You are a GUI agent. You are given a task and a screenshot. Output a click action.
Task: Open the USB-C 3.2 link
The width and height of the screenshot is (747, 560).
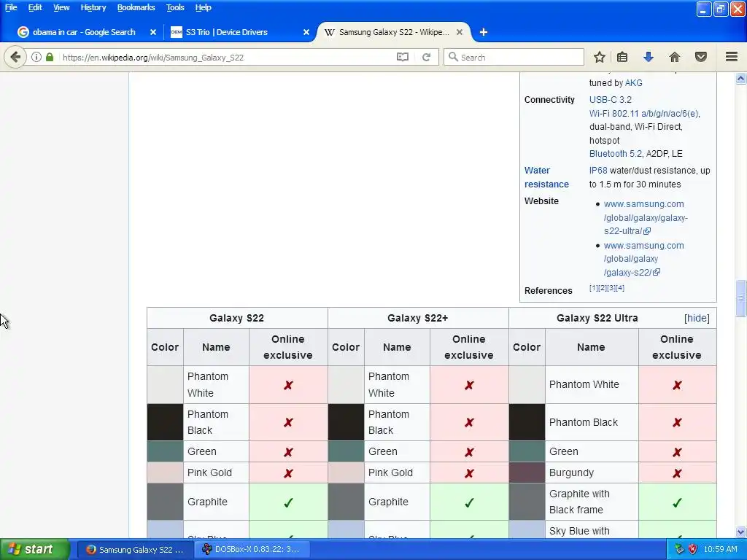[611, 99]
